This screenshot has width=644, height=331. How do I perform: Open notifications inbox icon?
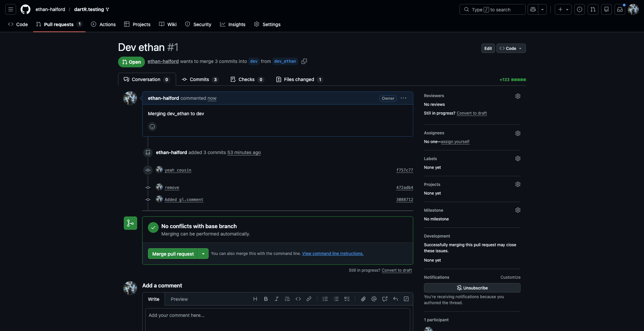620,9
